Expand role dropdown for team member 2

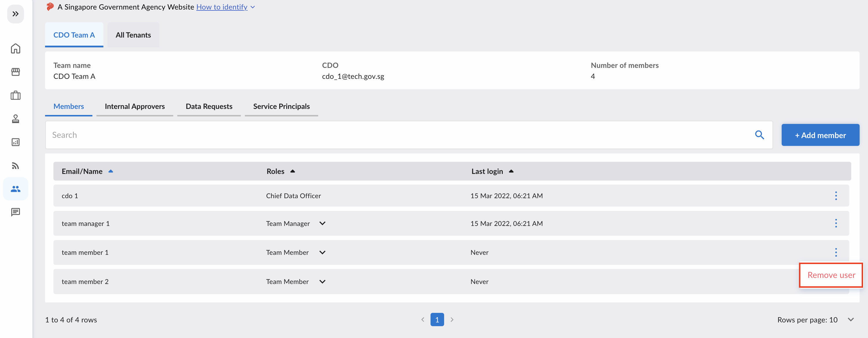pos(322,281)
